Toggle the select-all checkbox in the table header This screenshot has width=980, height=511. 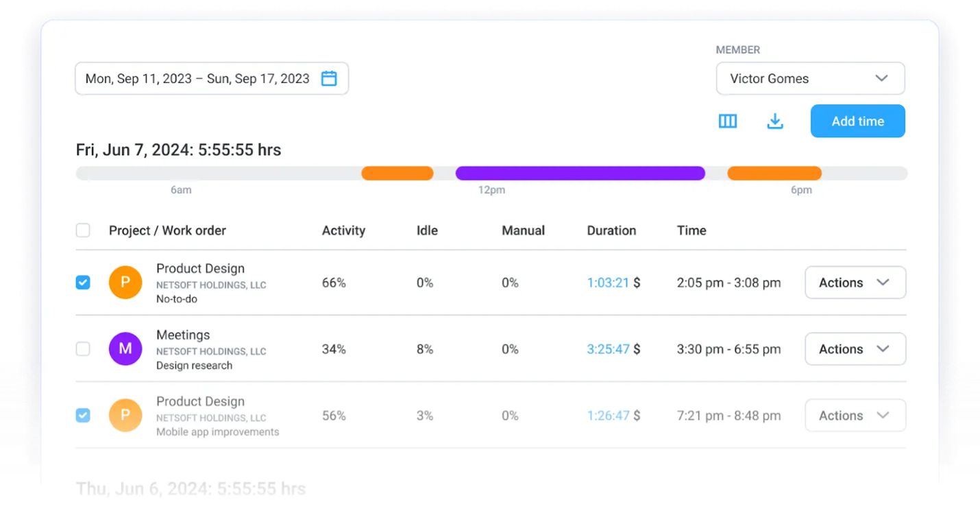[83, 230]
